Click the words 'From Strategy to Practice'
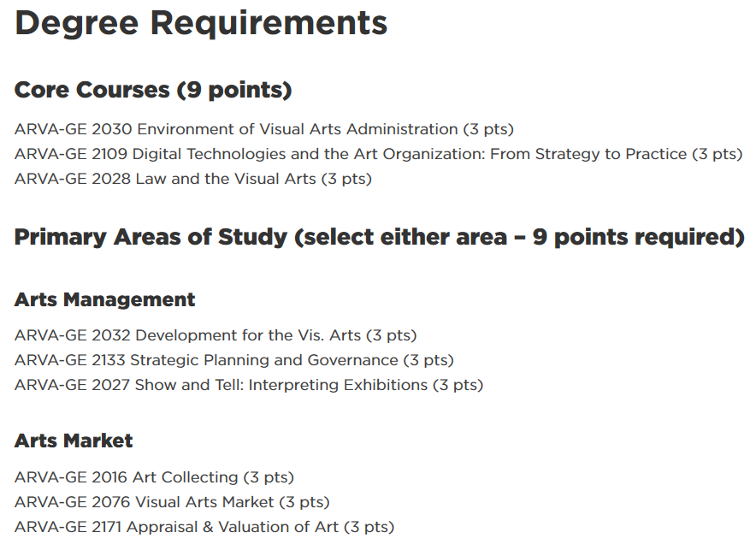 (588, 154)
